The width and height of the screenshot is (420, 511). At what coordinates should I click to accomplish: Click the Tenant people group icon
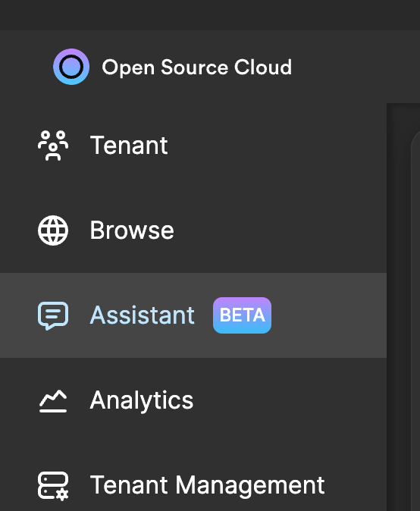click(53, 146)
